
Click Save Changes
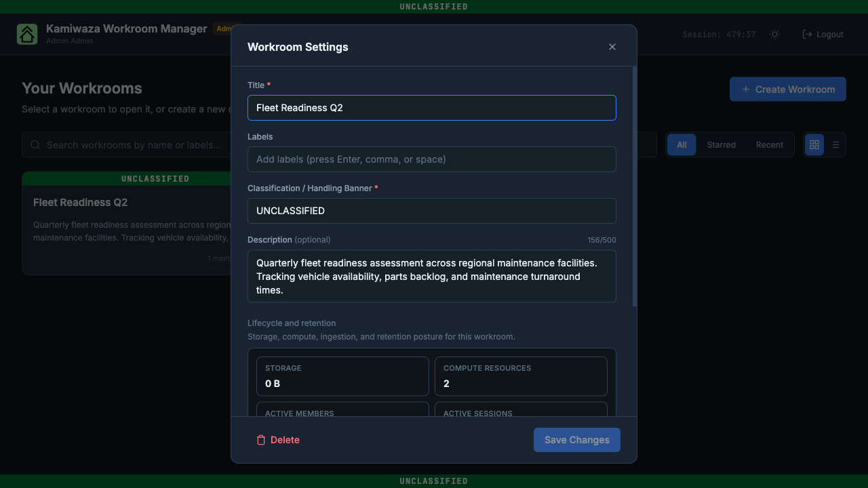click(x=577, y=440)
